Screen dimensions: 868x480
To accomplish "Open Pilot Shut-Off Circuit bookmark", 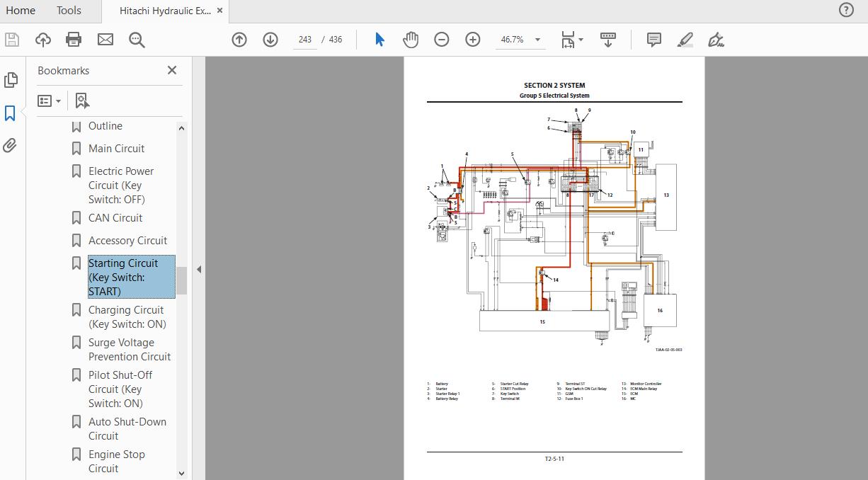I will click(x=120, y=389).
